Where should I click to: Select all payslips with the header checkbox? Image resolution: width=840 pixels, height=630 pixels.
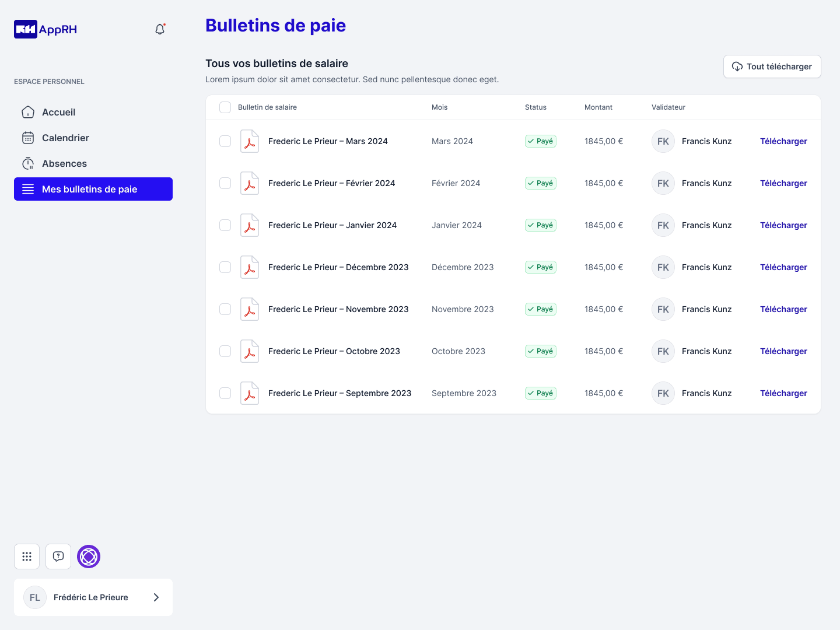point(225,107)
